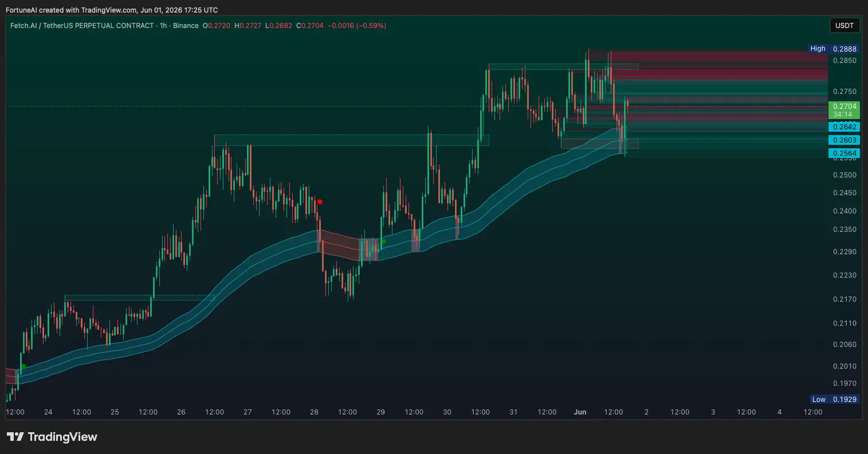Click the 0.2010 price scale value
The width and height of the screenshot is (868, 454).
tap(845, 366)
